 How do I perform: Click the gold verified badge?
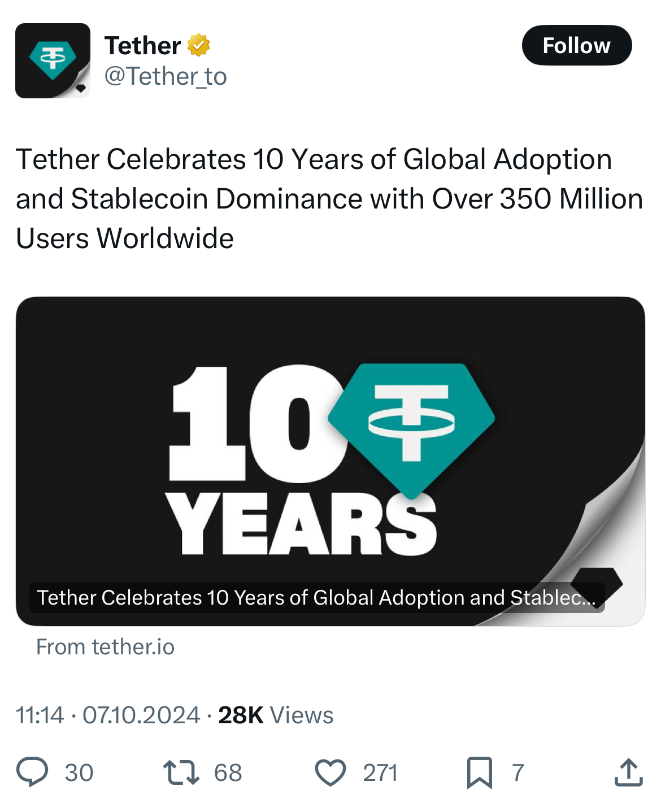pos(198,45)
